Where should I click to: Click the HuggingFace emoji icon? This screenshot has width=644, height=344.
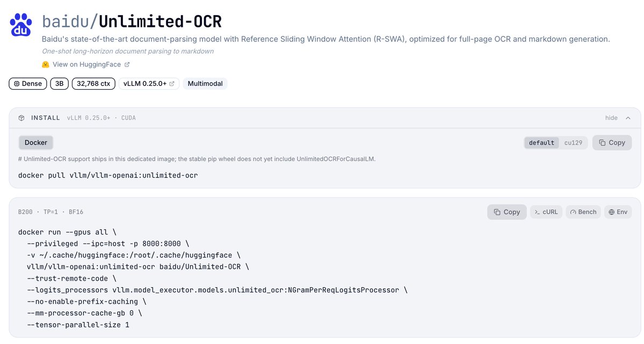[46, 64]
